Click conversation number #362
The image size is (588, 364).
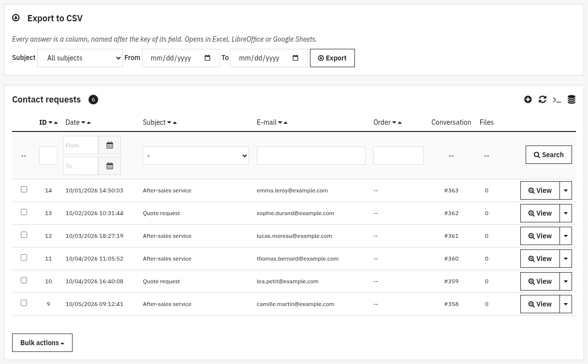click(451, 213)
